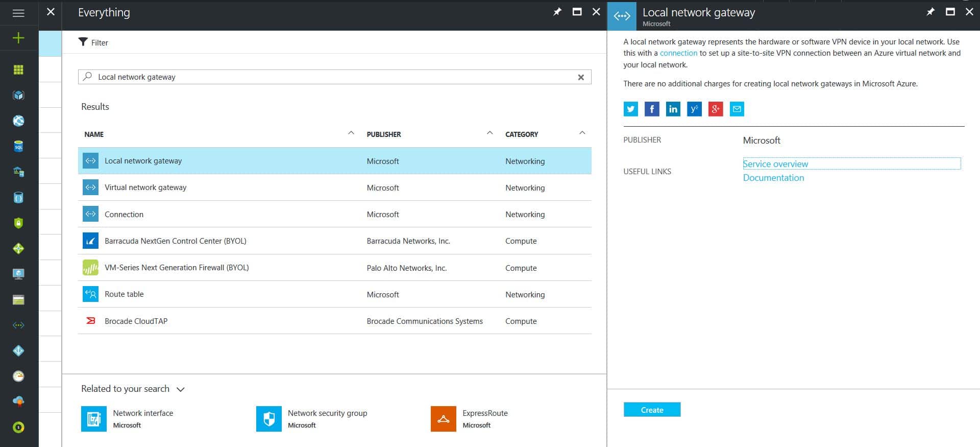Open the green diamond arrows icon in sidebar
980x447 pixels.
(18, 248)
